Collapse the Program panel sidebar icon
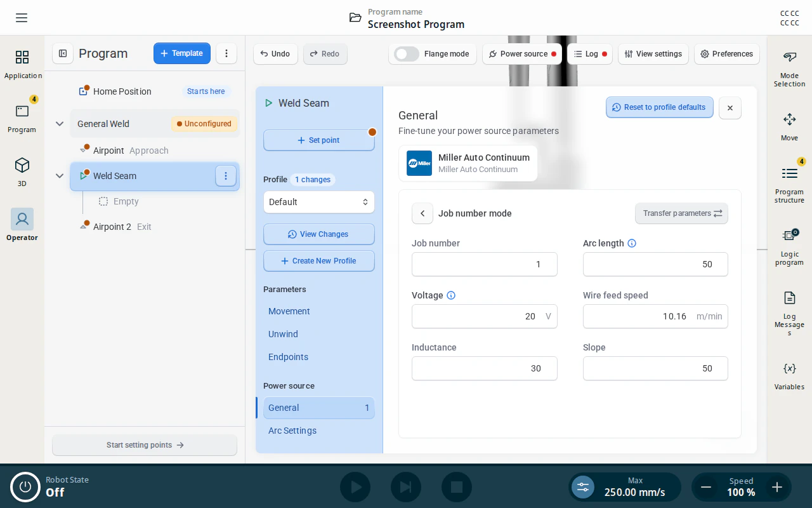This screenshot has height=508, width=812. 63,53
